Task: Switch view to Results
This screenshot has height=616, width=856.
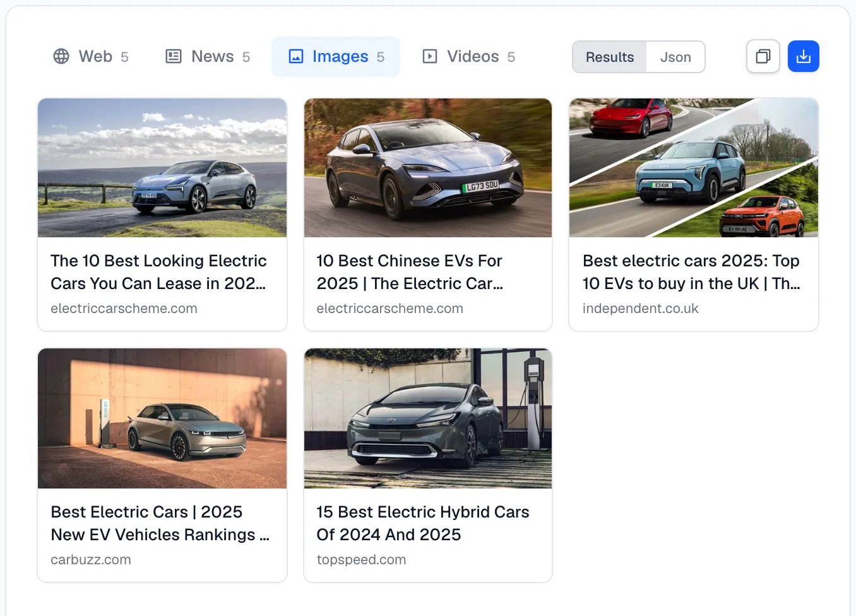Action: (610, 57)
